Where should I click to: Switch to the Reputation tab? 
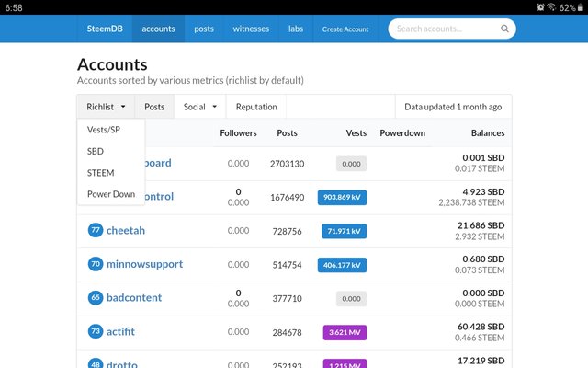[x=256, y=107]
